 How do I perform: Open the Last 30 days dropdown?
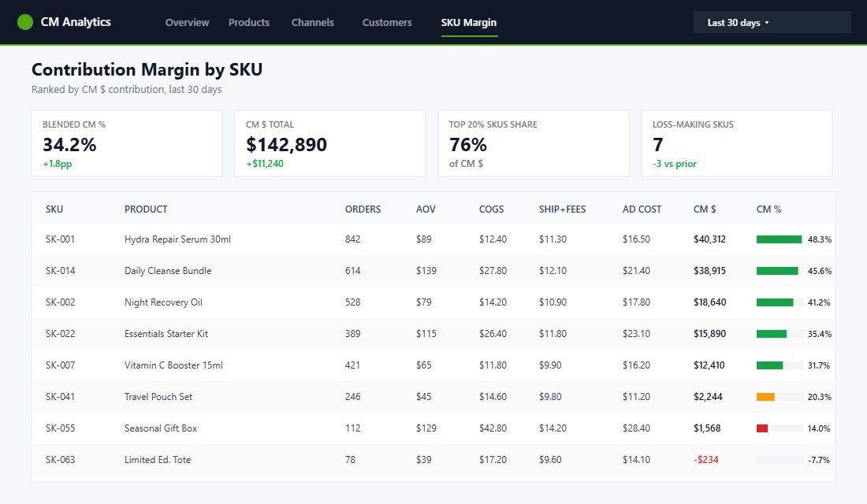click(771, 22)
